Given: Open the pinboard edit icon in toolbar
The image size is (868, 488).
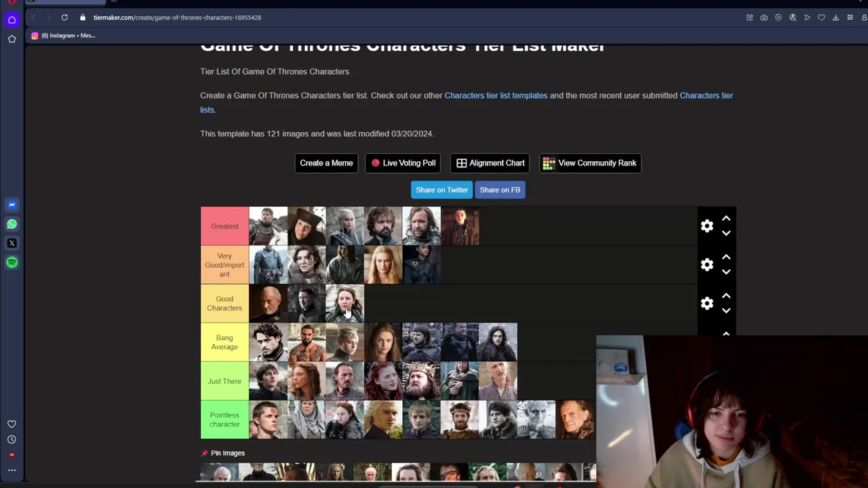Looking at the screenshot, I should [749, 18].
